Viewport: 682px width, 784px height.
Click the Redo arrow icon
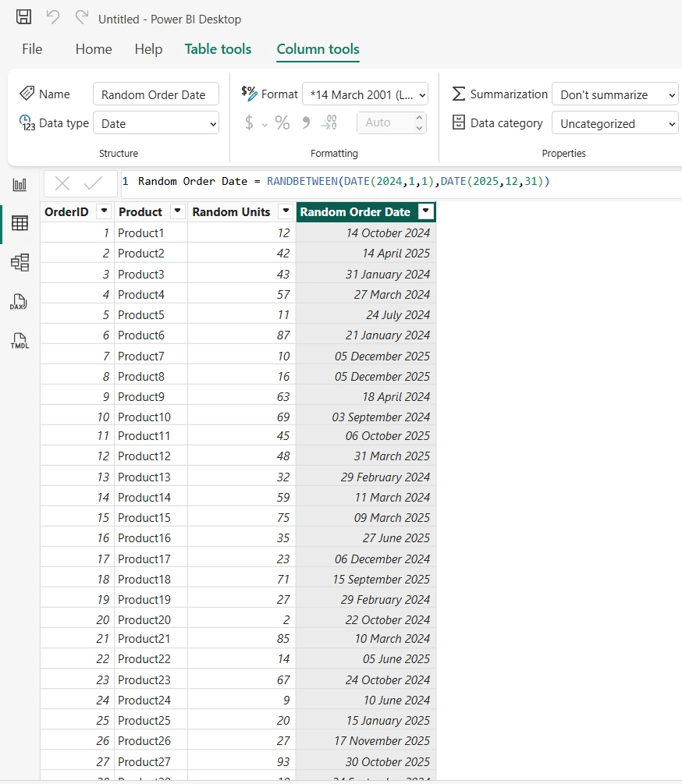pos(81,17)
